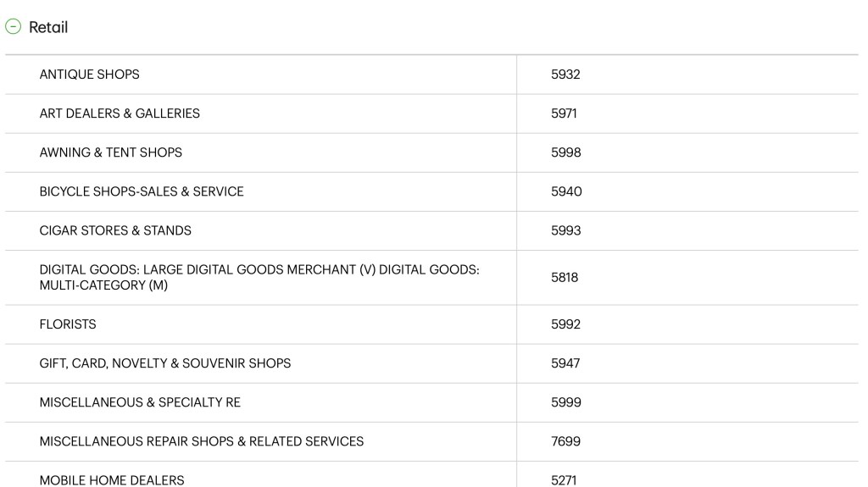Select the FLORISTS row

tap(68, 324)
